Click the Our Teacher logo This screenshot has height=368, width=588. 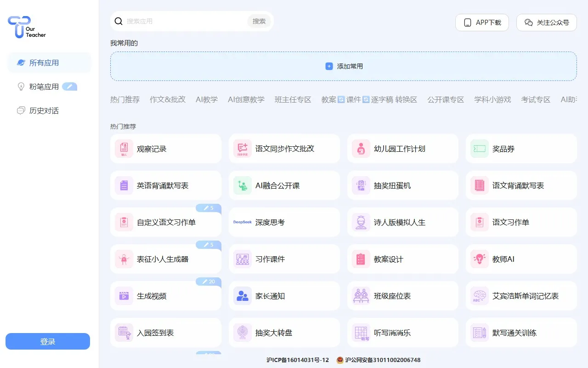[x=27, y=27]
